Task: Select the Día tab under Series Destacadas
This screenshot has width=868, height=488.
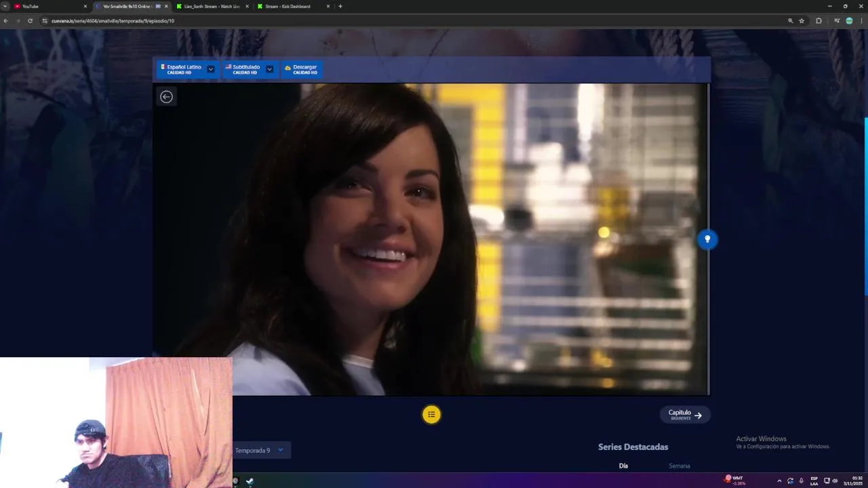Action: 623,466
